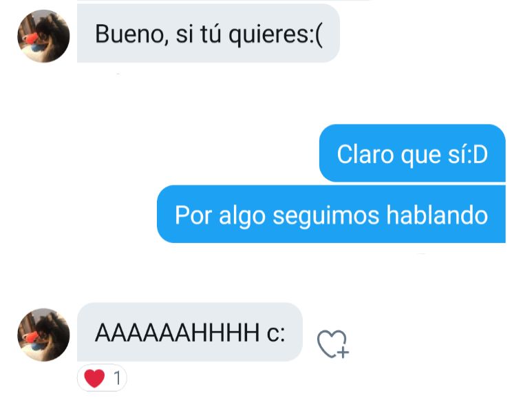Click the 'c:' emoticon in the last message
The width and height of the screenshot is (523, 420).
coord(276,333)
